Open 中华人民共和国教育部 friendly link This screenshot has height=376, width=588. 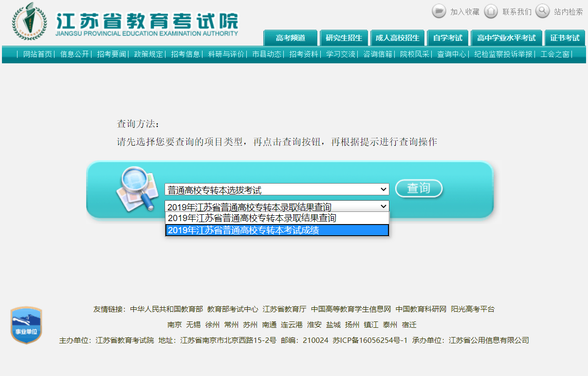(166, 309)
